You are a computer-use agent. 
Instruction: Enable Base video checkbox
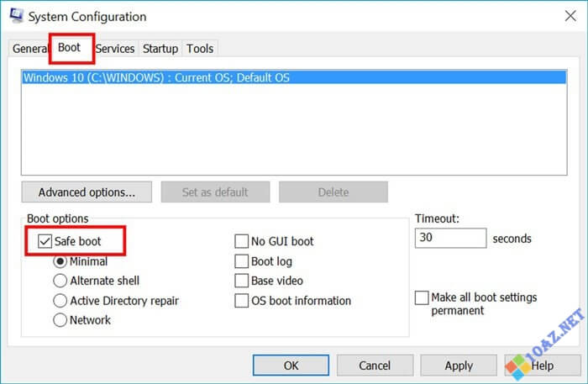click(242, 281)
